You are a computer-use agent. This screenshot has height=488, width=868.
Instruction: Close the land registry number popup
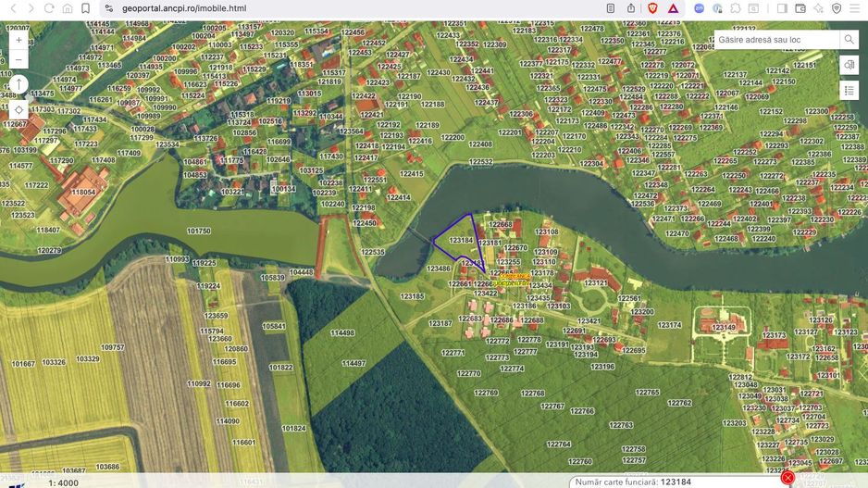(787, 478)
